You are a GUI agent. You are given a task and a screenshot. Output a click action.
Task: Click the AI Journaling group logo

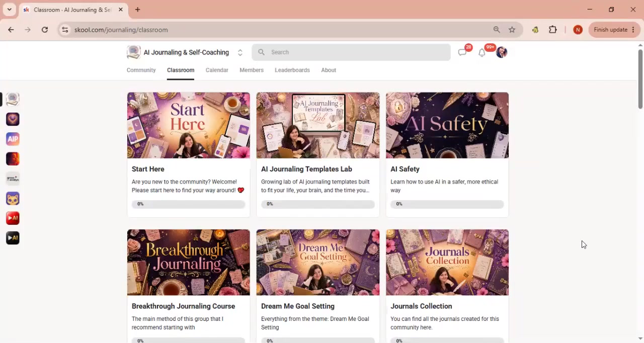[x=133, y=52]
